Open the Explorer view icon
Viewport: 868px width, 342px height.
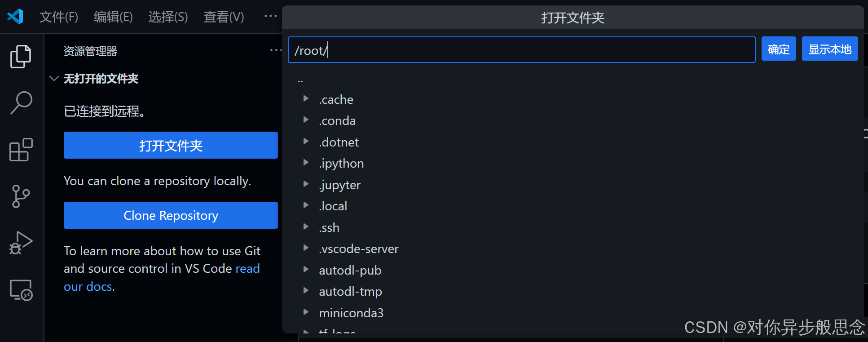20,56
